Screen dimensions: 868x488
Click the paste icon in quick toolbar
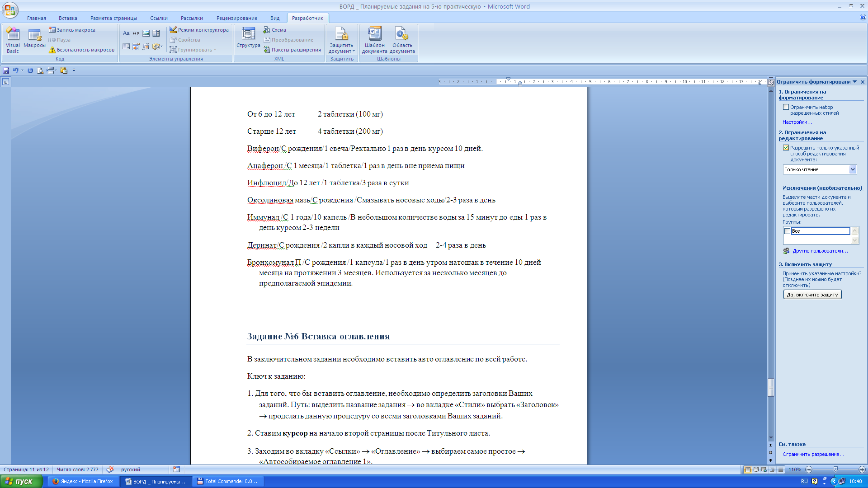tap(64, 70)
